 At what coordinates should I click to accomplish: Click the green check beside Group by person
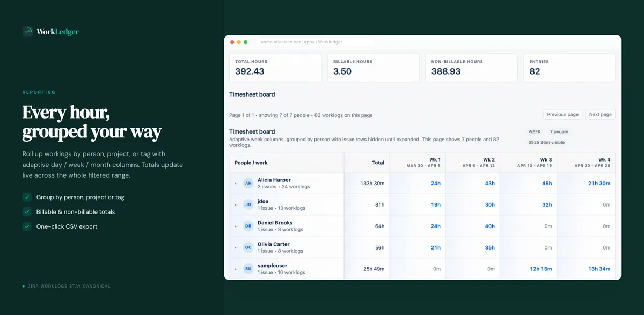pyautogui.click(x=27, y=197)
